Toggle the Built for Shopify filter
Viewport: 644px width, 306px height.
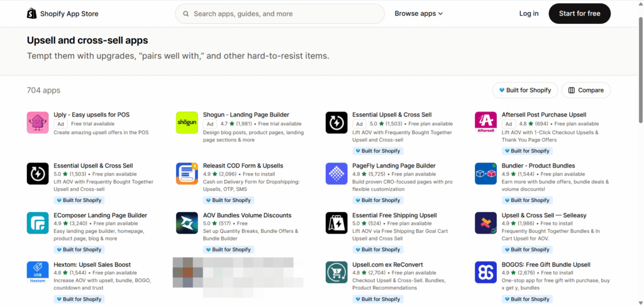click(525, 90)
